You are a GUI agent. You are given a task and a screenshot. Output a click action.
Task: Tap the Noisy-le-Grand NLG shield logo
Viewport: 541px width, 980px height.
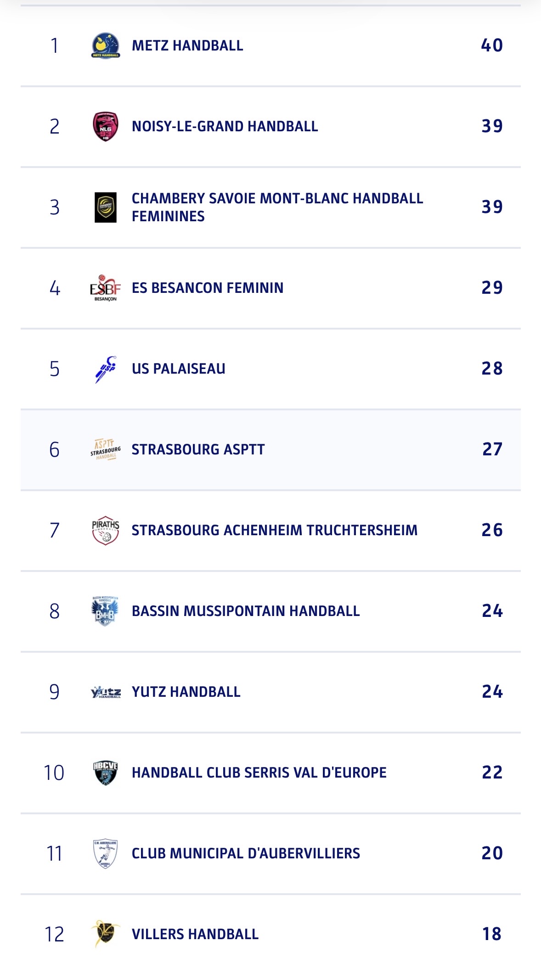click(106, 126)
